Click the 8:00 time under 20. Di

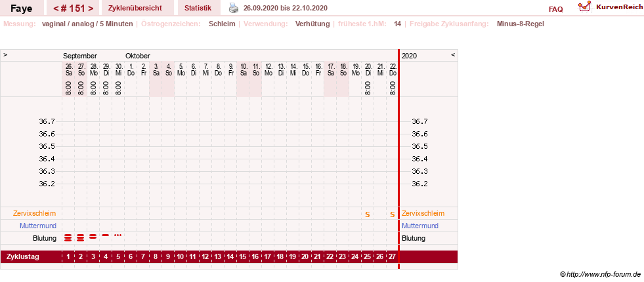click(x=368, y=87)
